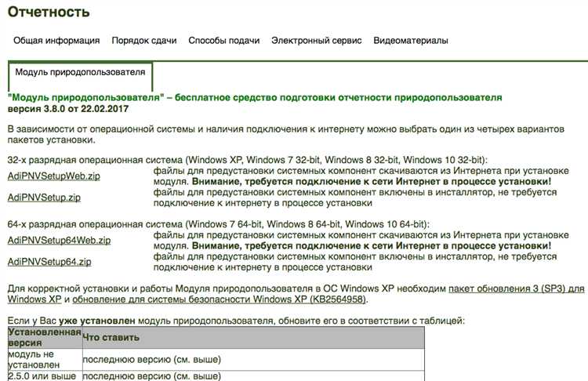Image resolution: width=588 pixels, height=381 pixels.
Task: Click the bold Внимание warning under AdiPNVSetupWeb.zip
Action: point(372,182)
